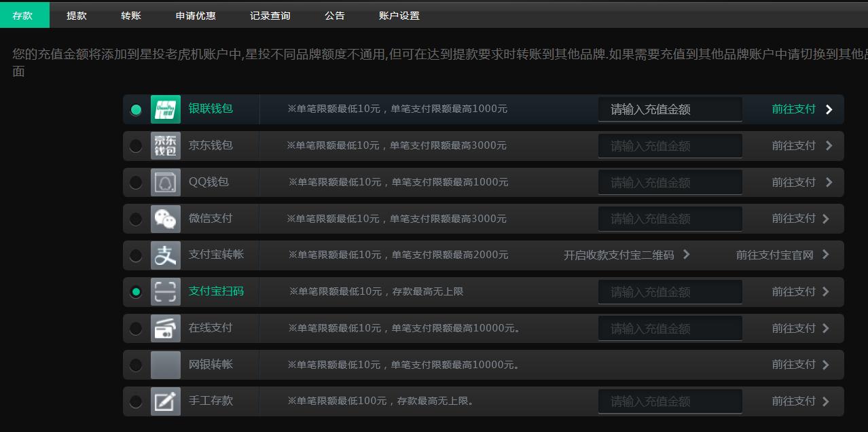Click the 微信支付 WeChat Pay icon
868x432 pixels.
166,219
